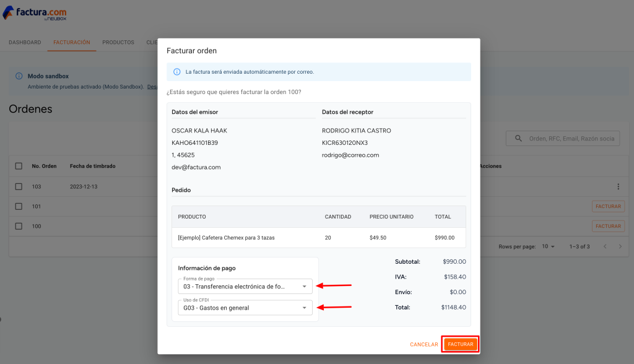Image resolution: width=634 pixels, height=364 pixels.
Task: Open the Forma de pago dropdown
Action: [x=245, y=287]
